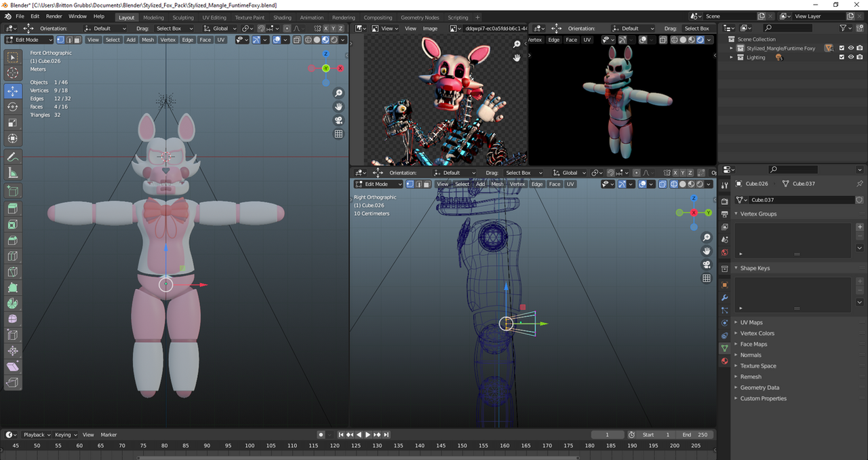The height and width of the screenshot is (460, 868).
Task: Click Image menu in image editor
Action: (x=430, y=28)
